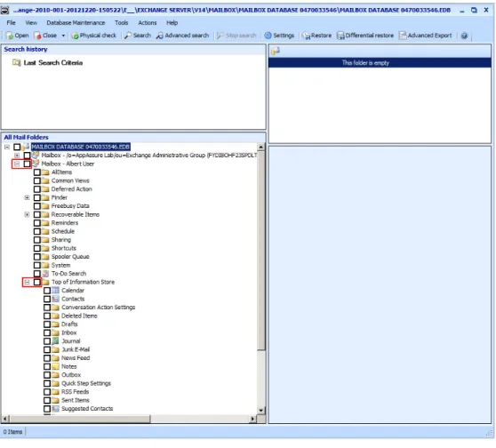Click the Calendar folder icon

pos(55,290)
